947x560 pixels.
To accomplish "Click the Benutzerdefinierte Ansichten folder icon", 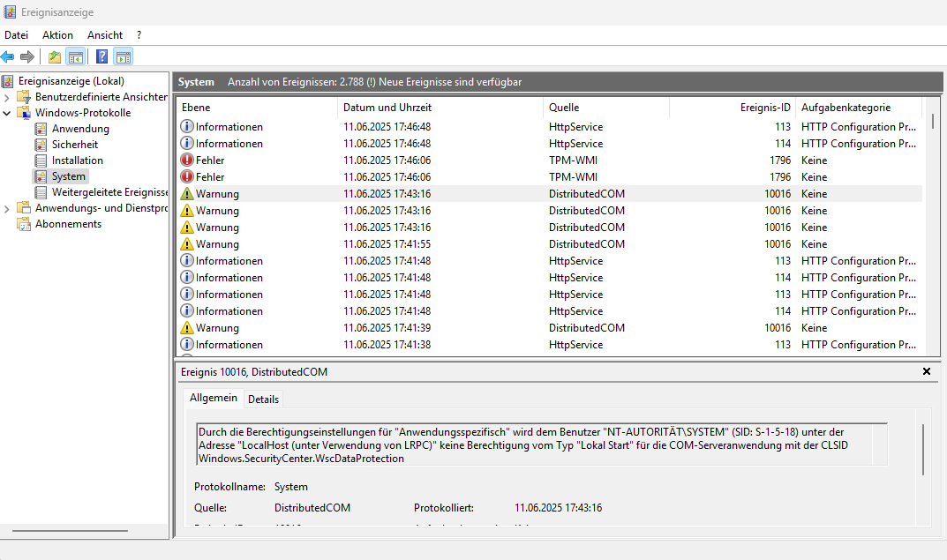I will 24,96.
